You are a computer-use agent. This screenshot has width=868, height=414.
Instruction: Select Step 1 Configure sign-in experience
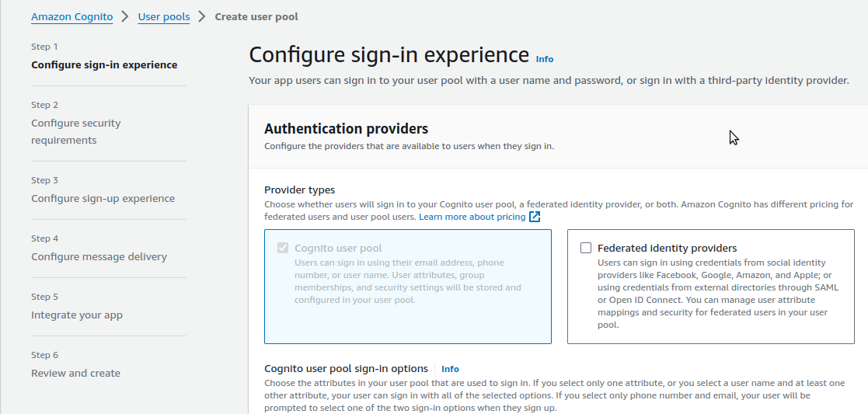tap(104, 64)
